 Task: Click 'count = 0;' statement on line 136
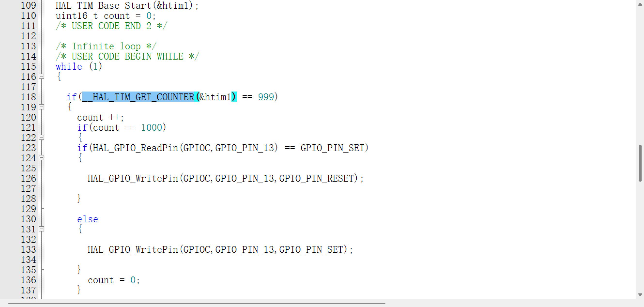tap(114, 280)
